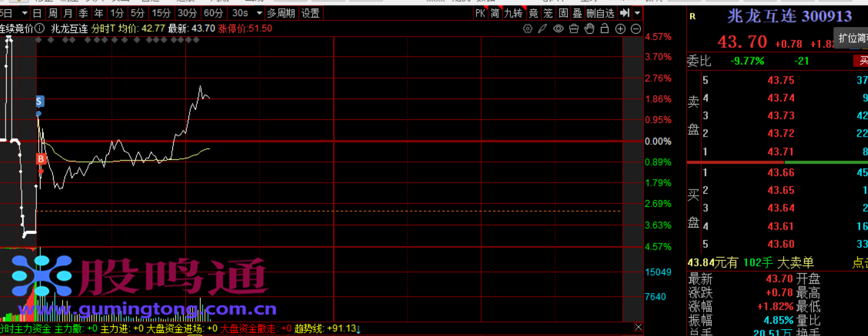The height and width of the screenshot is (336, 868).
Task: Click the 涨幅 +1.82% value
Action: (x=774, y=306)
